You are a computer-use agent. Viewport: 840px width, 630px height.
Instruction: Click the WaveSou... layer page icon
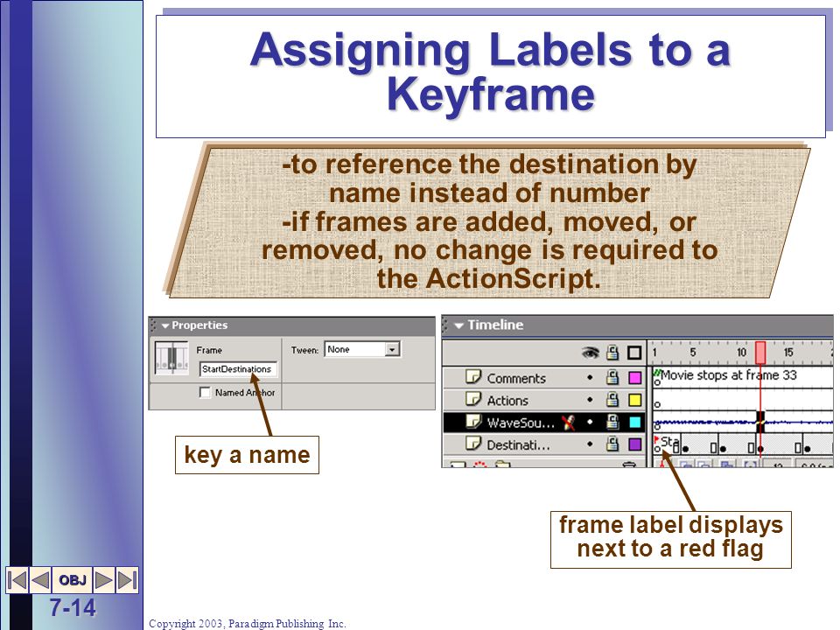(473, 421)
